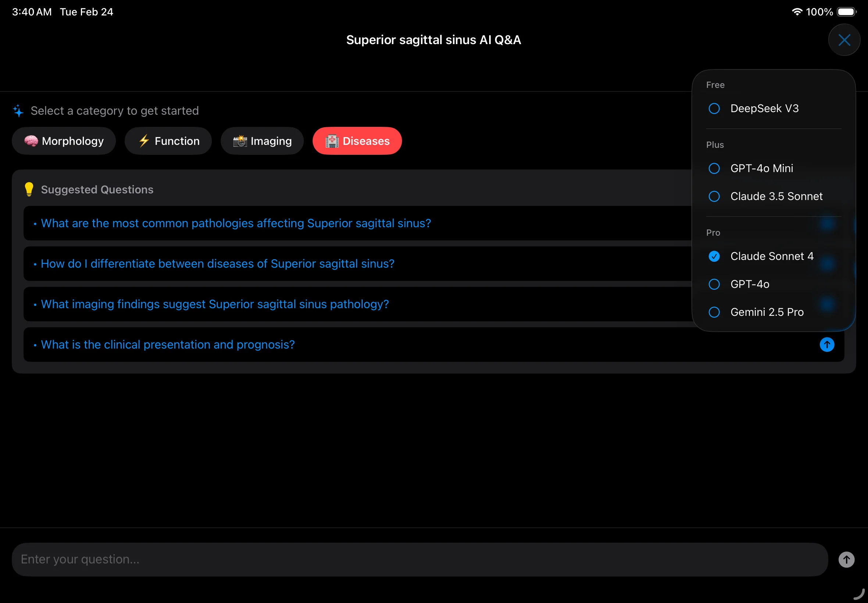Ask about clinical presentation and prognosis
This screenshot has height=603, width=868.
pyautogui.click(x=168, y=345)
